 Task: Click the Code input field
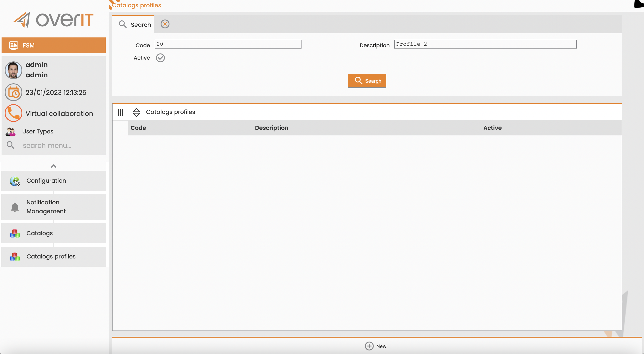click(228, 44)
